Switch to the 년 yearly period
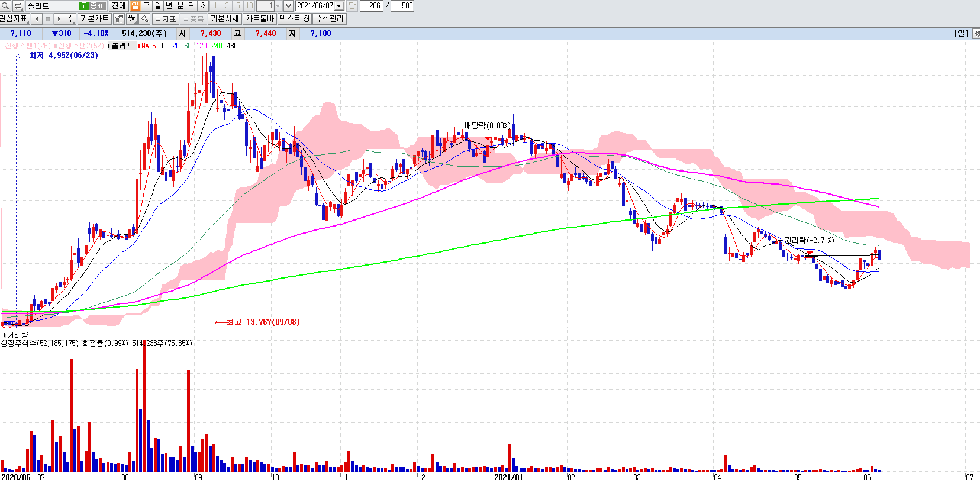Viewport: 980px width, 482px height. 169,6
